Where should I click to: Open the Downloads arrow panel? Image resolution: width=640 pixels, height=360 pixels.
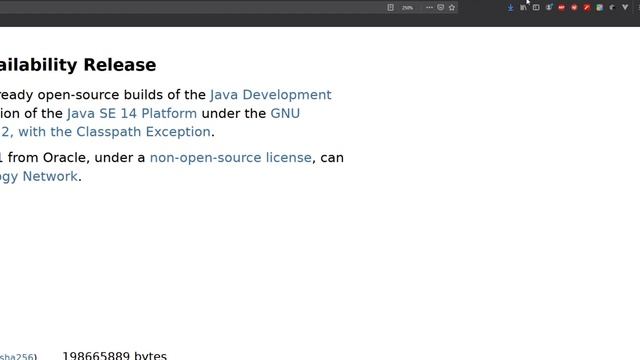click(x=510, y=7)
